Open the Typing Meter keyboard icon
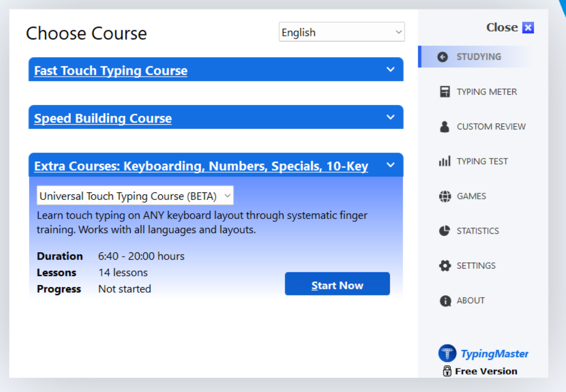 pyautogui.click(x=445, y=92)
